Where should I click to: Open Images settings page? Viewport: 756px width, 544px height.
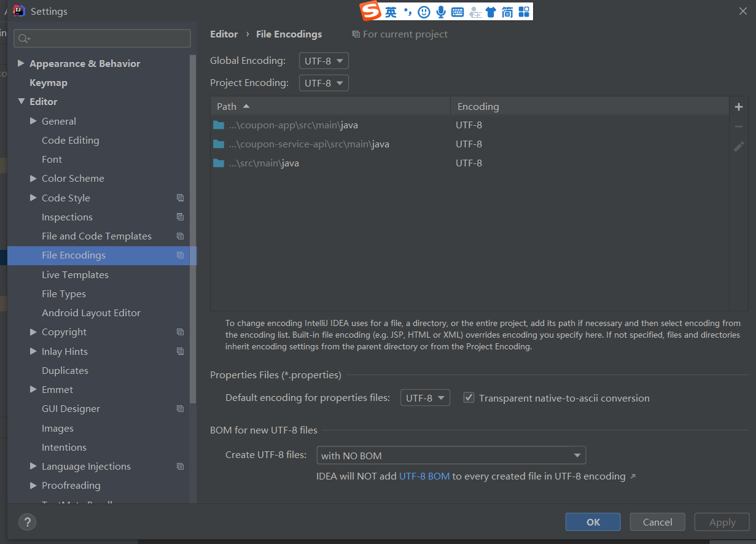[x=58, y=428]
